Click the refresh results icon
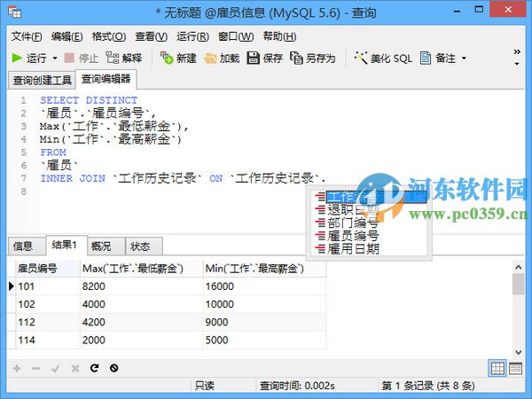 [x=95, y=368]
